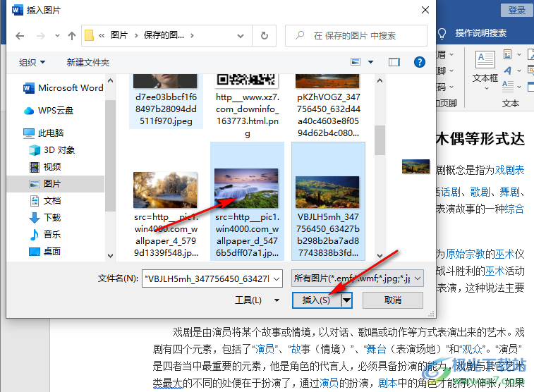Toggle the preview pane icon
The image size is (534, 392).
pyautogui.click(x=394, y=62)
